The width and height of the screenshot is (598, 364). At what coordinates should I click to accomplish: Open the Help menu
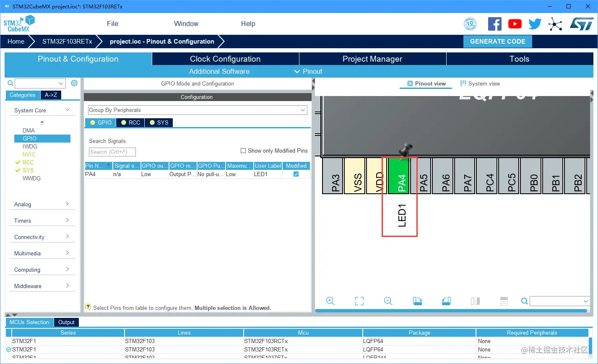point(248,23)
